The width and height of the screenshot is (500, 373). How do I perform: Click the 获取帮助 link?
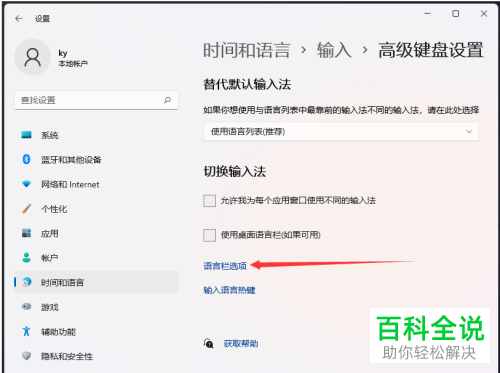point(241,343)
